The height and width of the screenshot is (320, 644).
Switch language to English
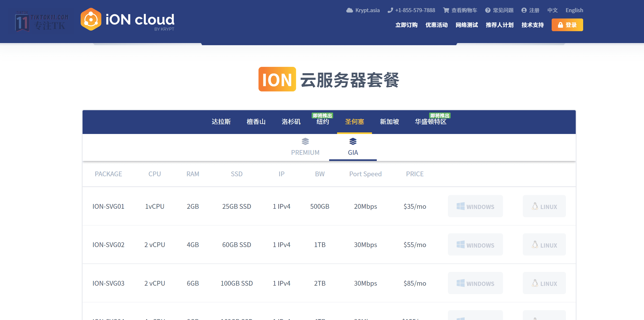574,10
